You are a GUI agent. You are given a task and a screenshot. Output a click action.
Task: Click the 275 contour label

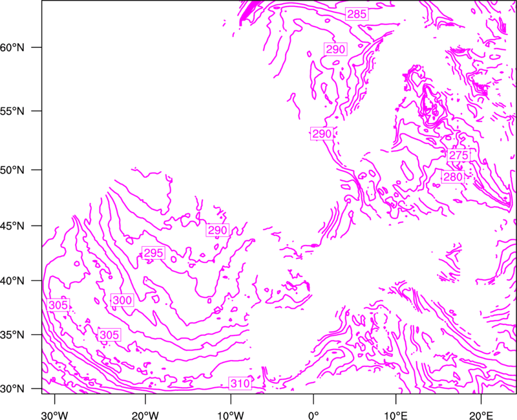(459, 155)
